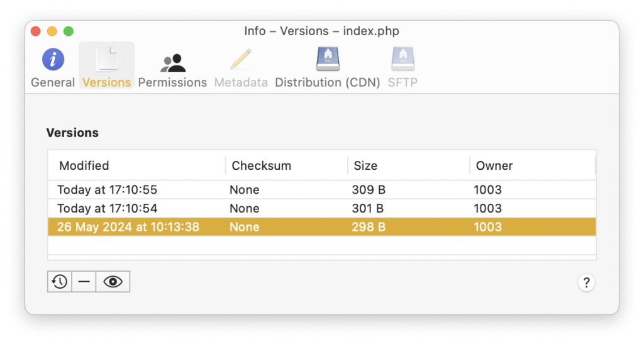Click the eye preview version button

tap(113, 282)
